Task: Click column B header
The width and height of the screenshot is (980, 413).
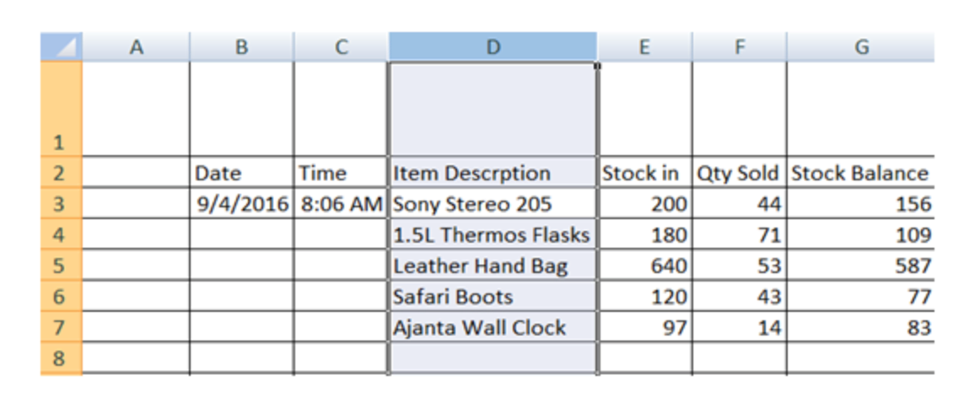Action: point(241,47)
